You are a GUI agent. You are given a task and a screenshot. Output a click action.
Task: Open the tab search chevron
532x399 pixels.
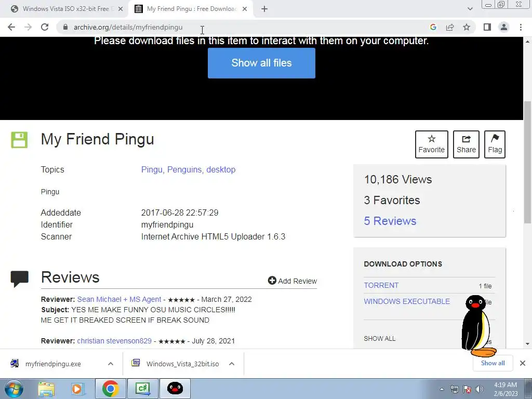[470, 9]
